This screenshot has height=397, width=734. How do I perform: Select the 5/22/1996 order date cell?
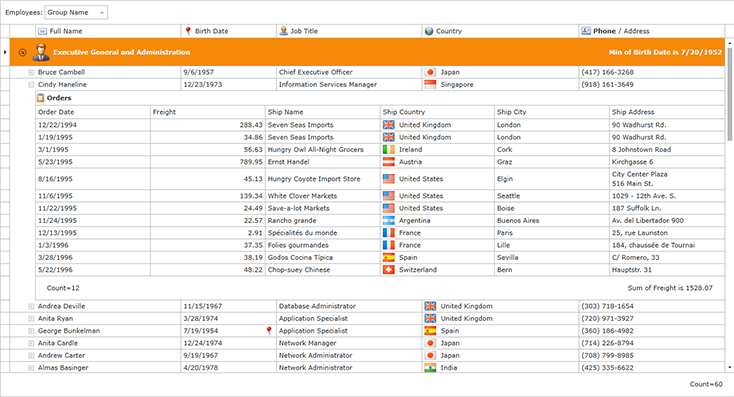click(x=93, y=270)
